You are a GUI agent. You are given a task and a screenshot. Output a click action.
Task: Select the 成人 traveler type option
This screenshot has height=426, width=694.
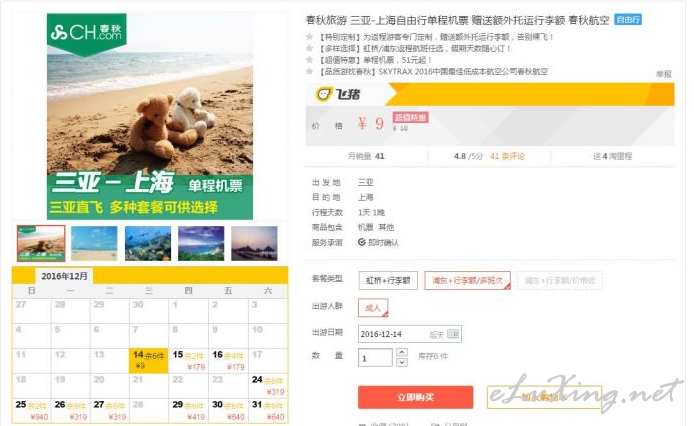(x=373, y=308)
